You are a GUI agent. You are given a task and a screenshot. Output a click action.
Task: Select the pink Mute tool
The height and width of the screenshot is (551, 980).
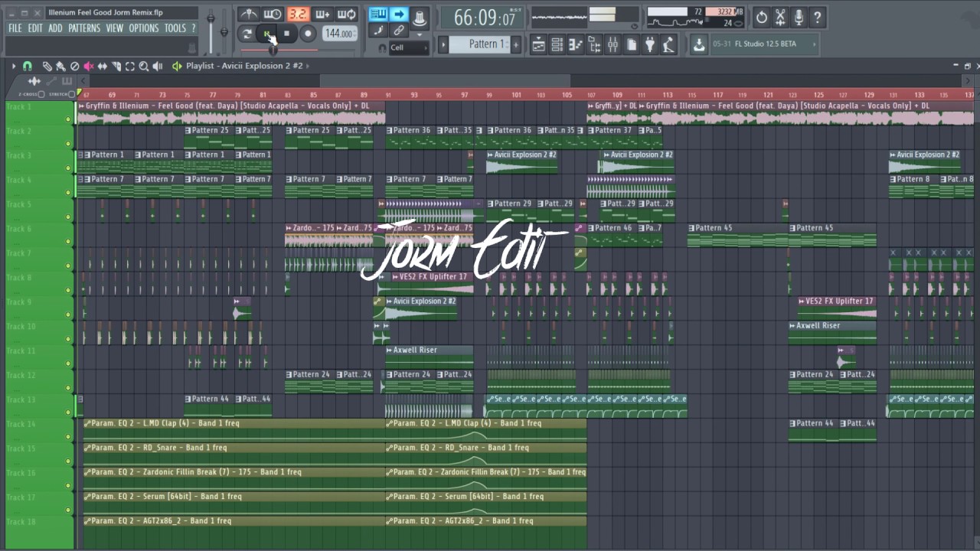[x=88, y=67]
